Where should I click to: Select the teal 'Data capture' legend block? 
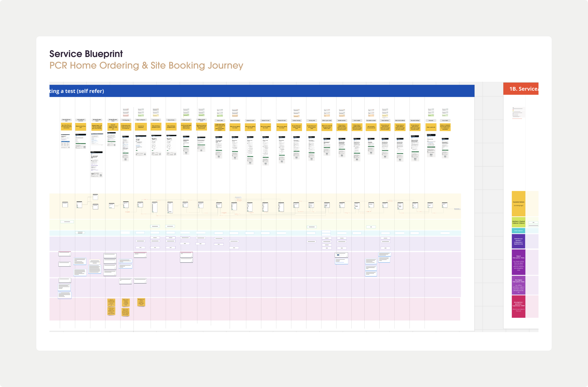pyautogui.click(x=518, y=231)
